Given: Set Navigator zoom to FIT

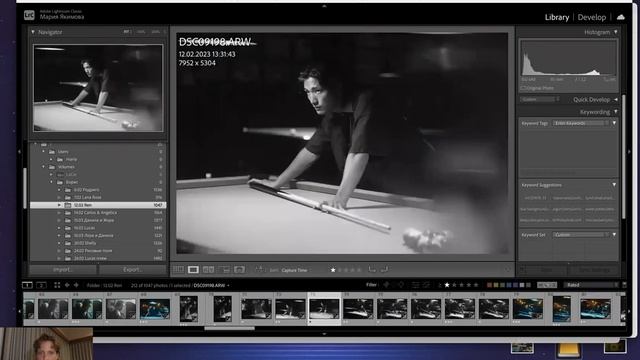Looking at the screenshot, I should tap(127, 32).
